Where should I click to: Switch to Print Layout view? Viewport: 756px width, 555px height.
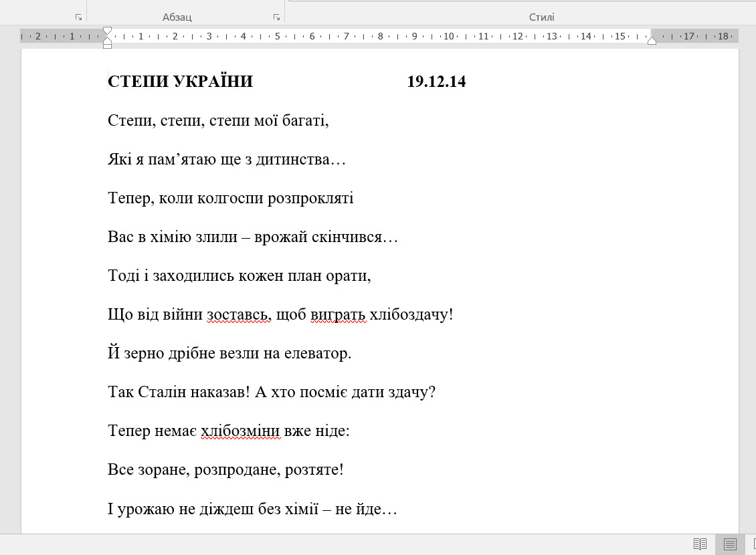click(729, 544)
